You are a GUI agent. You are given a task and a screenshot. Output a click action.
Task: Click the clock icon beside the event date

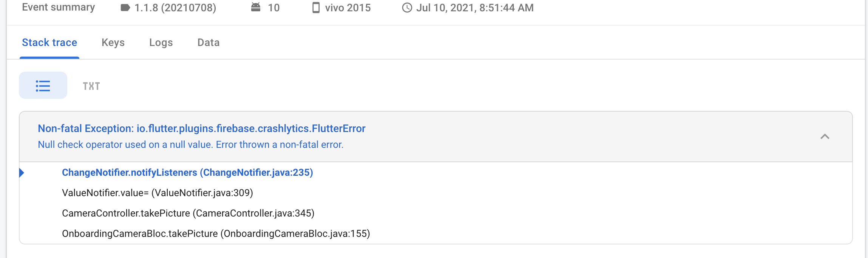tap(407, 8)
